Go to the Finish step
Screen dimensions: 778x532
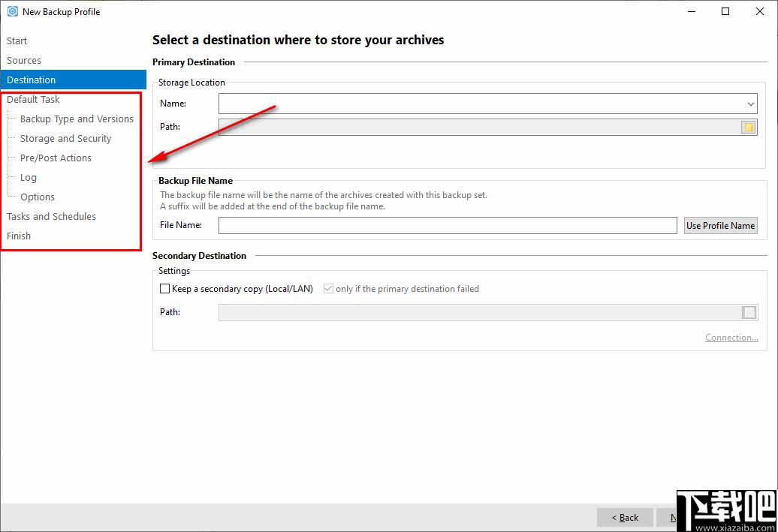(x=18, y=236)
